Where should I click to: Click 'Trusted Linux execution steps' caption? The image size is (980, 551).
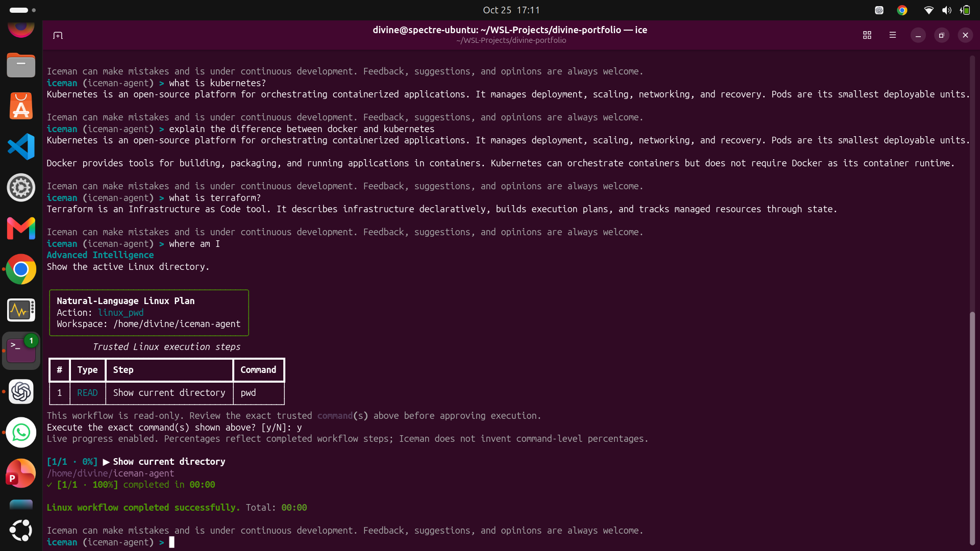point(166,347)
